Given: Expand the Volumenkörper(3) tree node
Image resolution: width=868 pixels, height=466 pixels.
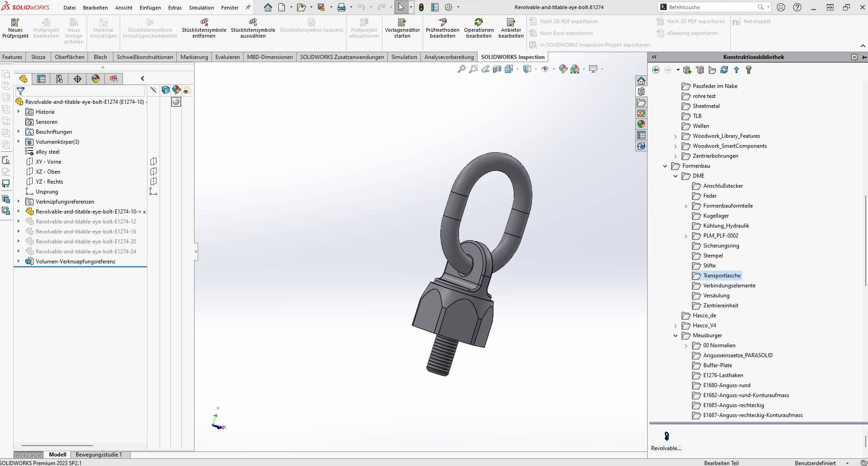Looking at the screenshot, I should tap(19, 141).
